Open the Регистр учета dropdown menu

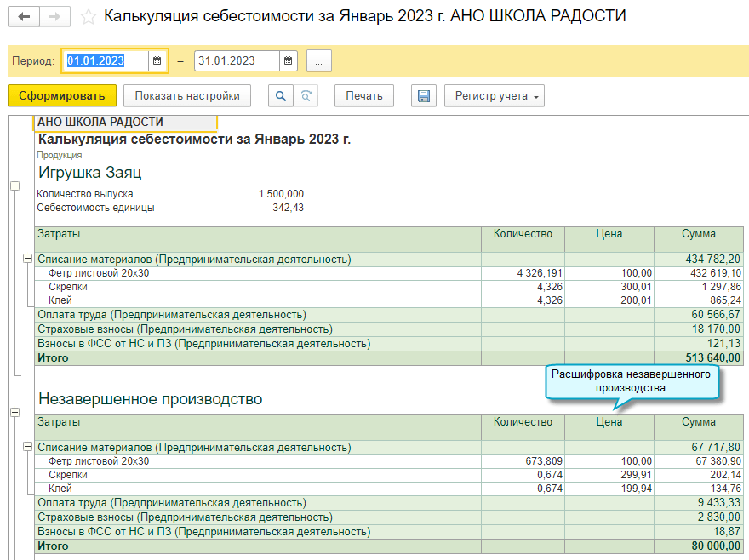(x=494, y=96)
